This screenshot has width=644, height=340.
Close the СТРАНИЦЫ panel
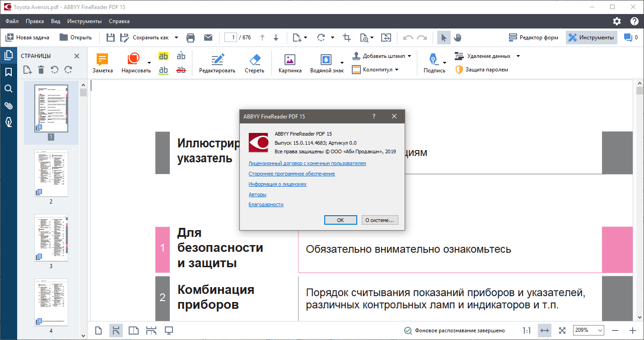[x=77, y=56]
